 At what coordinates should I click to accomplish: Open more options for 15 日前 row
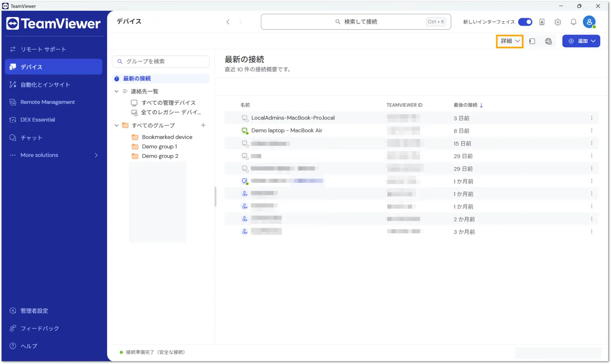point(592,143)
